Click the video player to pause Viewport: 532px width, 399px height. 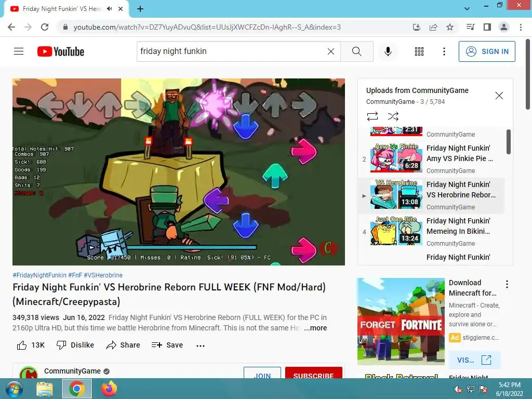click(179, 172)
